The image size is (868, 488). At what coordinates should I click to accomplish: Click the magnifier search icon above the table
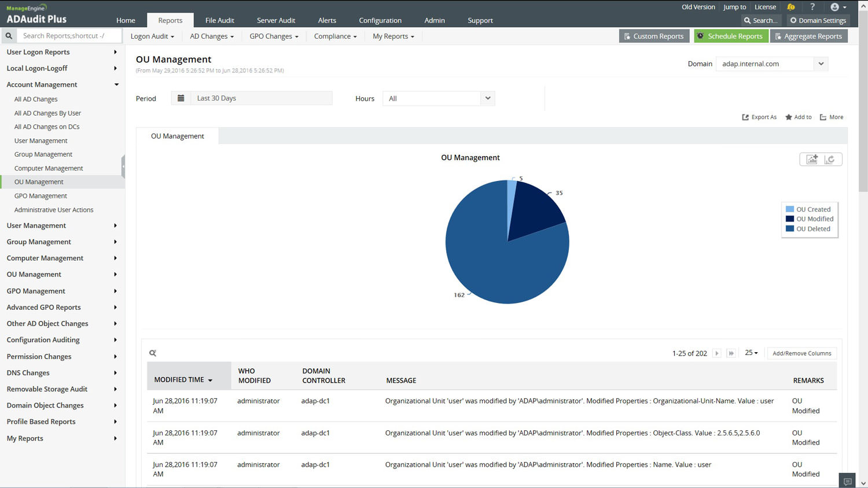153,353
